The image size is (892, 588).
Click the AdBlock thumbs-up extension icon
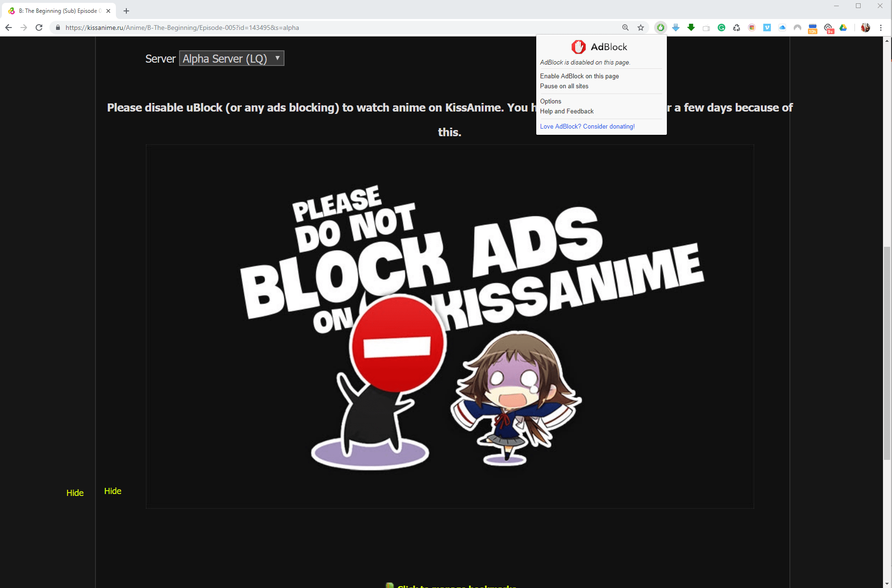click(x=660, y=28)
